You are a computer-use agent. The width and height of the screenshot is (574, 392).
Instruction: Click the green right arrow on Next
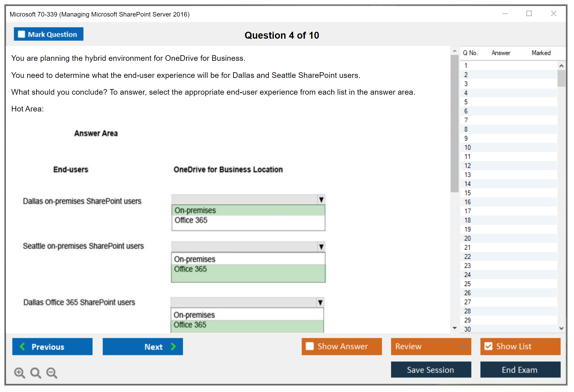coord(173,346)
